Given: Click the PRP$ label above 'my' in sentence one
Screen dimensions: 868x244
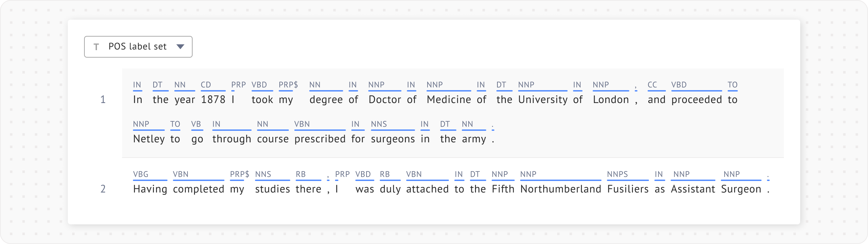Looking at the screenshot, I should (x=288, y=85).
